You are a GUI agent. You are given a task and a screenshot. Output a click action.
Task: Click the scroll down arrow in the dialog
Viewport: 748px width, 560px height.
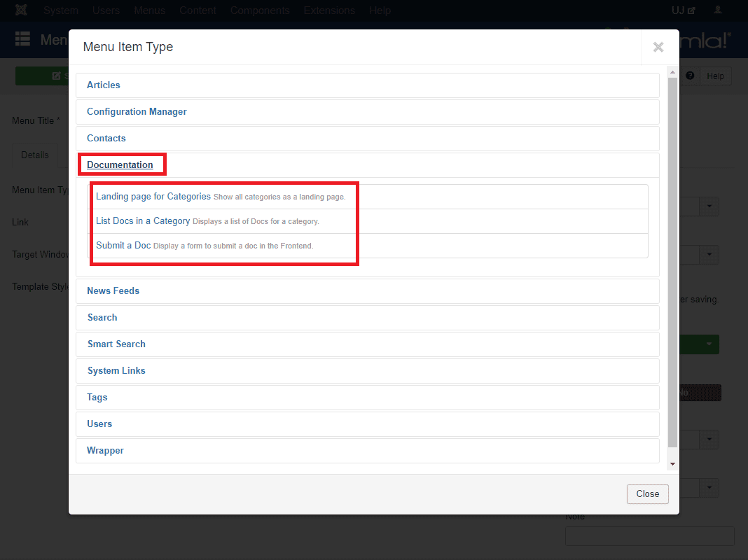(672, 463)
